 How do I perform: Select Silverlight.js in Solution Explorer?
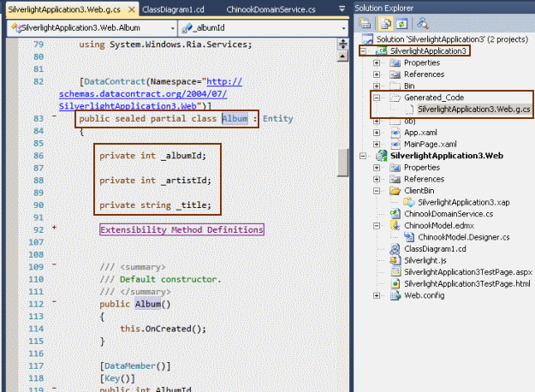coord(427,259)
